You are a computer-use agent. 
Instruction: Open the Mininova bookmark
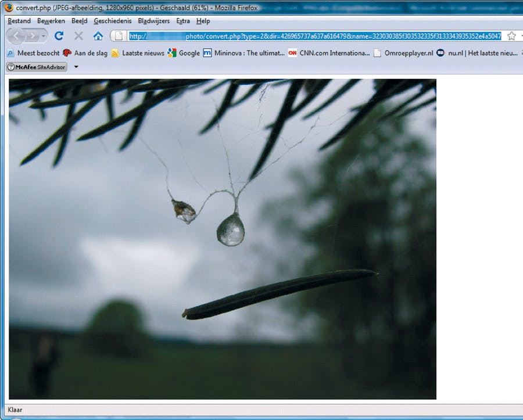[x=244, y=53]
